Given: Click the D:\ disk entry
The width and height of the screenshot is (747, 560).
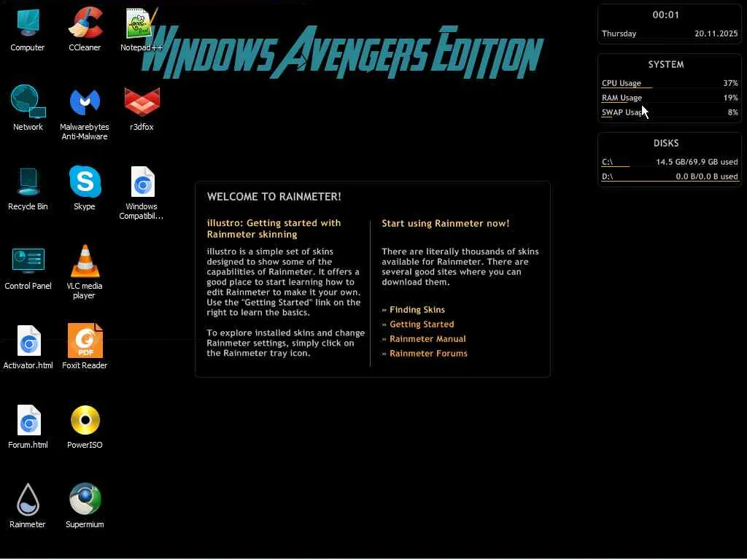Looking at the screenshot, I should pos(670,176).
